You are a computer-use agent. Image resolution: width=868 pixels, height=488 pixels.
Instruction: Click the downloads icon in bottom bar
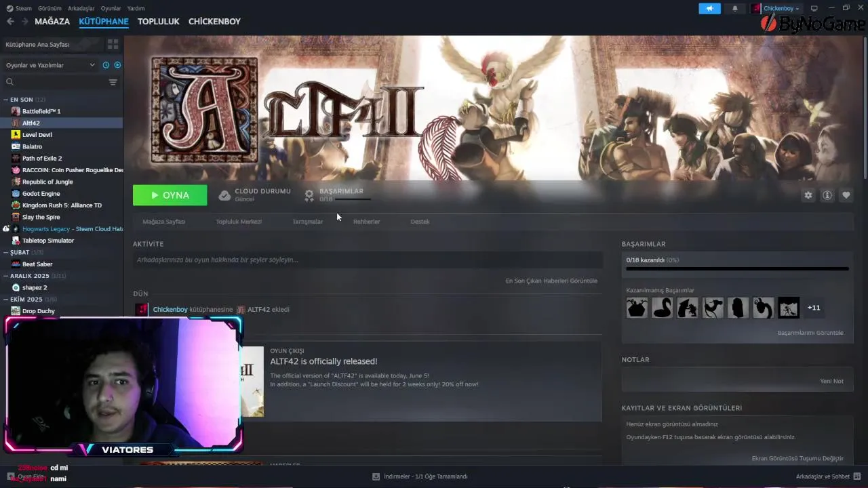[376, 476]
